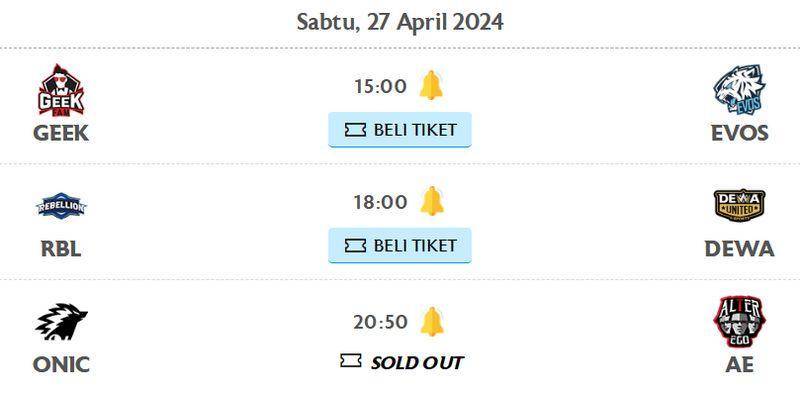Select the ONIC team name
Screen dimensions: 800x395
coord(61,365)
